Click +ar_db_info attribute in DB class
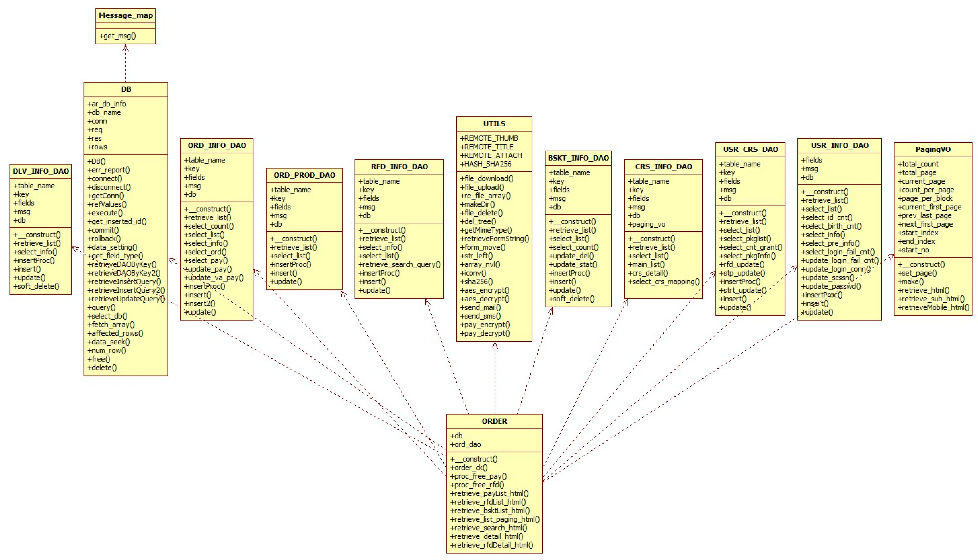The image size is (978, 560). (x=107, y=104)
